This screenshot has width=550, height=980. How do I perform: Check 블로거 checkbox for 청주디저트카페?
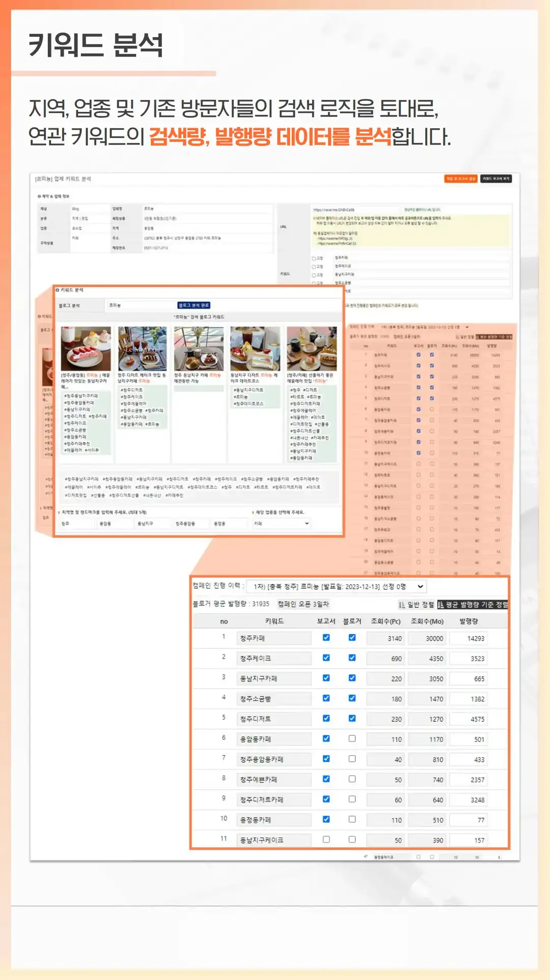coord(352,799)
